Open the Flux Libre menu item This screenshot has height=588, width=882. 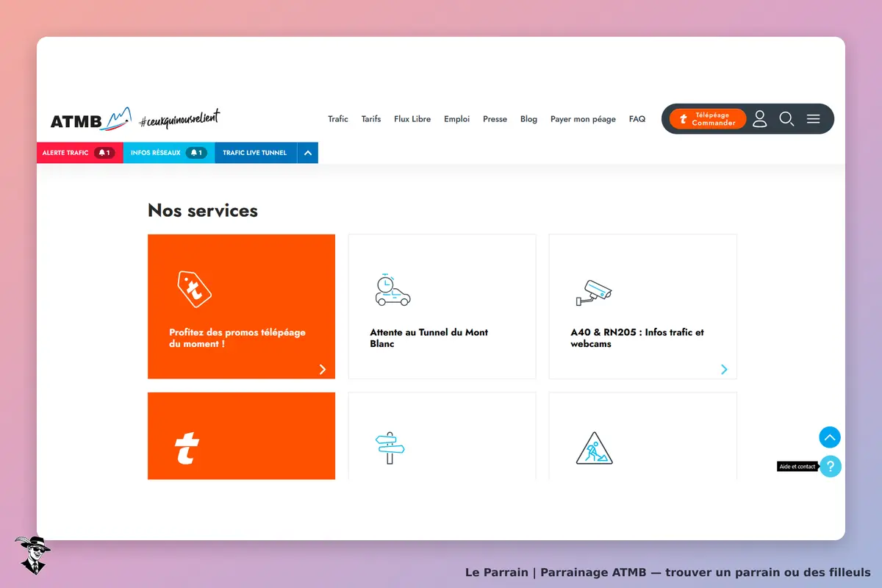[x=412, y=119]
